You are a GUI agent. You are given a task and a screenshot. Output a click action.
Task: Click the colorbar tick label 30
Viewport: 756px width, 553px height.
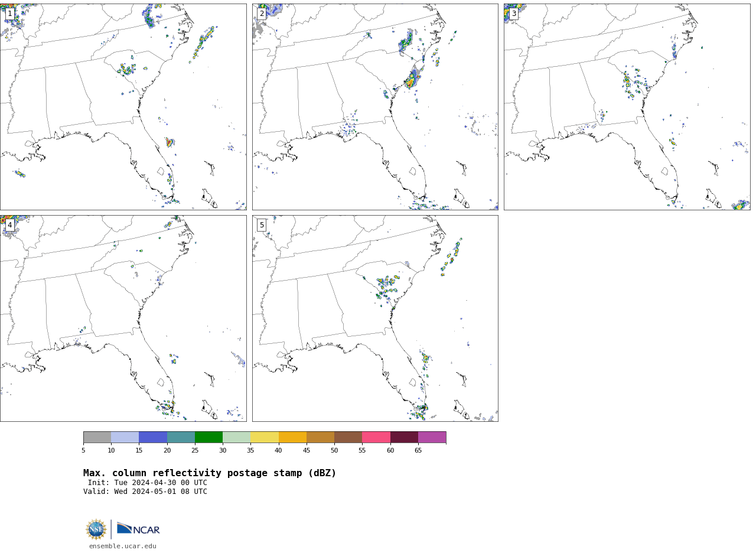[223, 451]
